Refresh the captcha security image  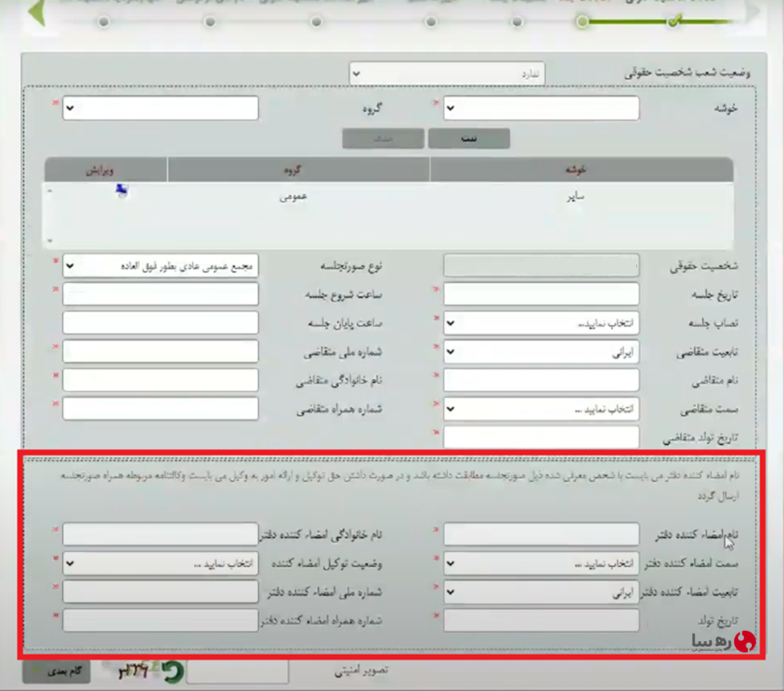[173, 672]
